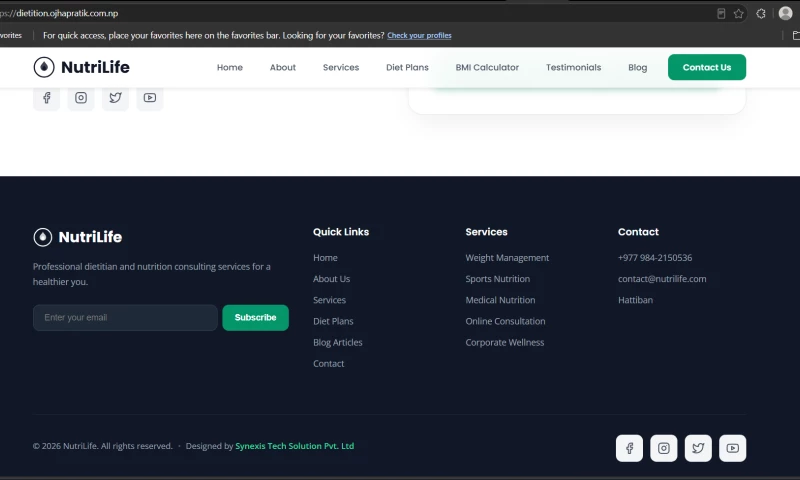The height and width of the screenshot is (480, 800).
Task: Click the NutriLife logo in the header
Action: click(82, 67)
